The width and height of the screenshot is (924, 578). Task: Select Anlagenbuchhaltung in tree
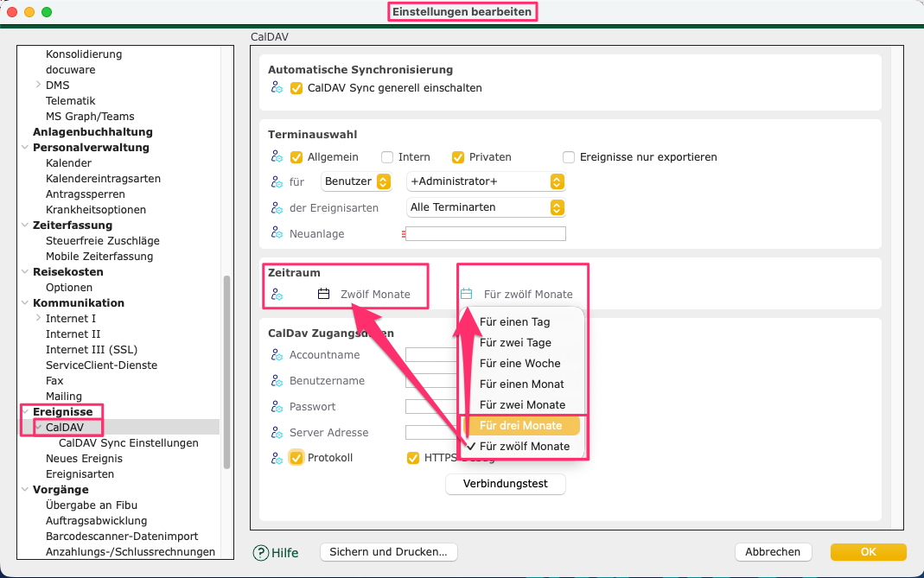point(92,132)
